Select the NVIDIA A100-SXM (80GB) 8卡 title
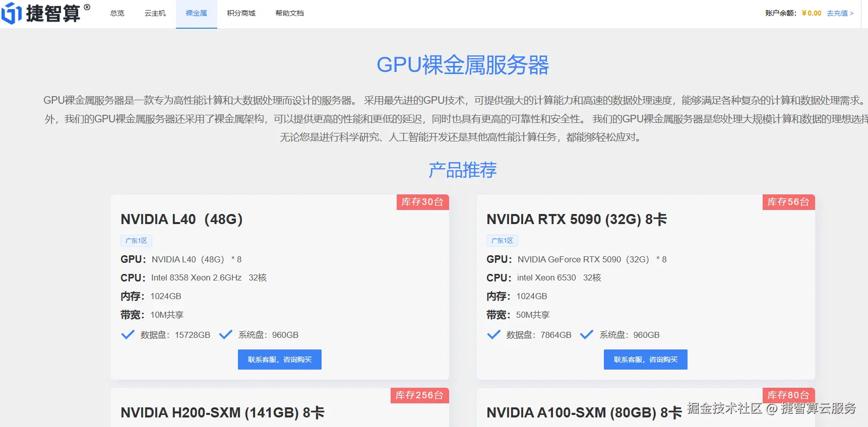Screen dimensions: 868x427 (584, 413)
